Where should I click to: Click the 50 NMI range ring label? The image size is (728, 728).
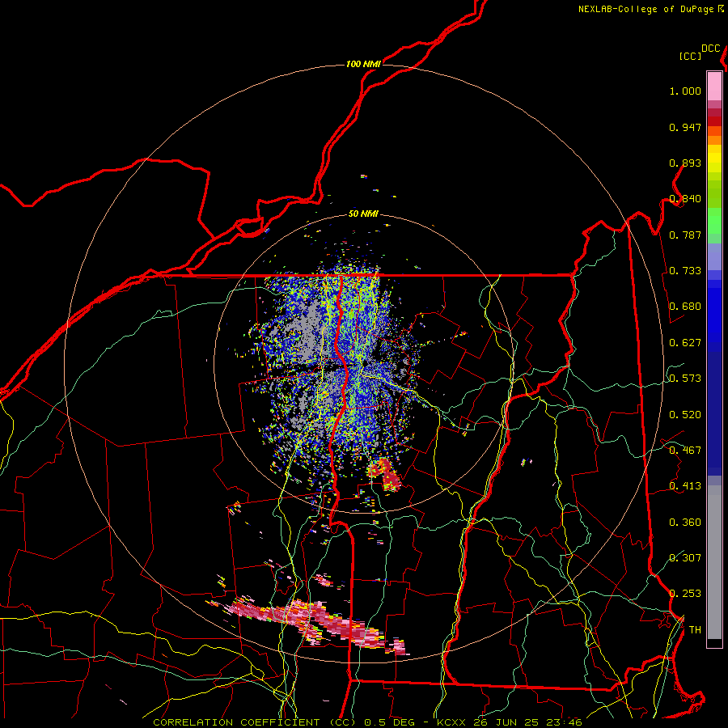363,214
